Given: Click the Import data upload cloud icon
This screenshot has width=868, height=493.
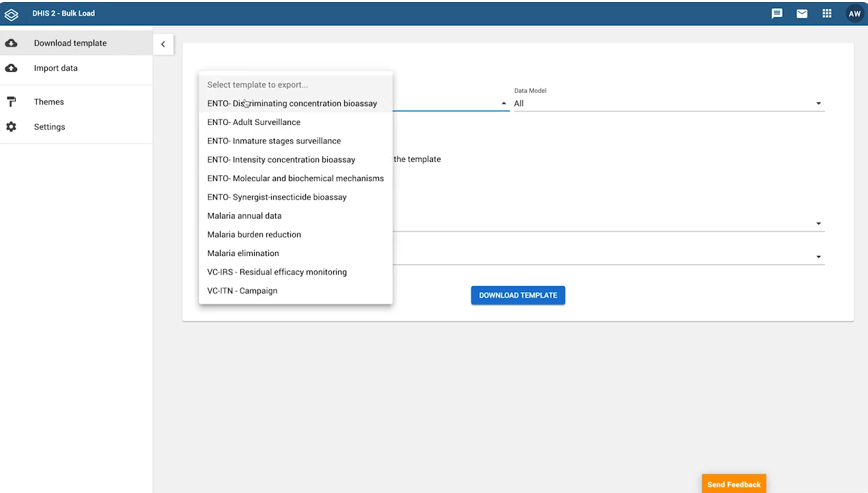Looking at the screenshot, I should [12, 68].
